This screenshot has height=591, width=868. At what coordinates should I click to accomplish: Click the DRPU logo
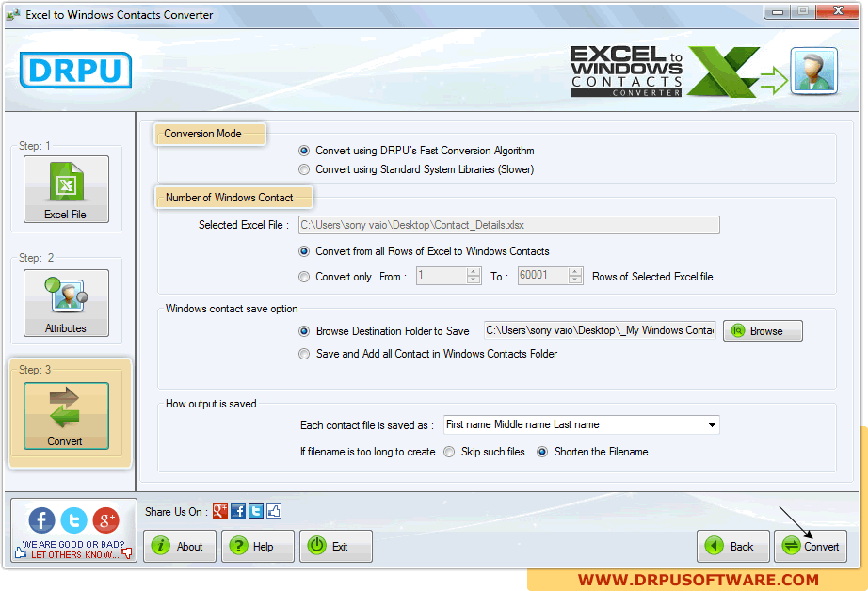click(x=75, y=71)
